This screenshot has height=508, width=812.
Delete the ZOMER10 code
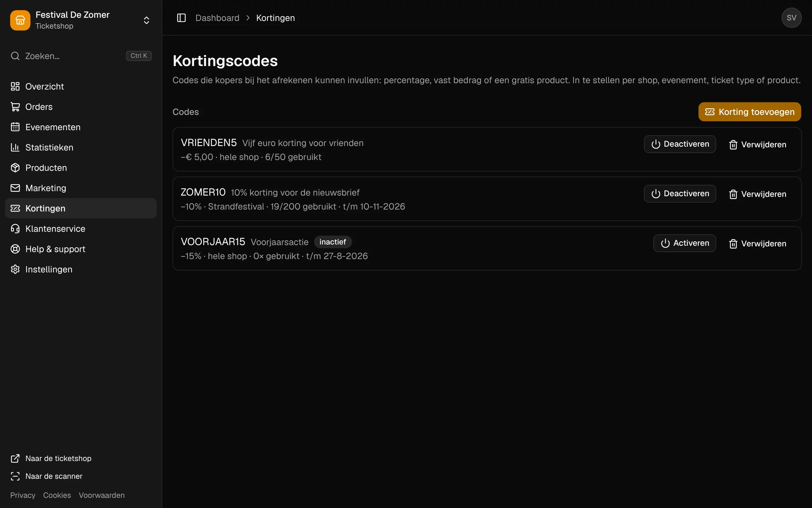tap(757, 194)
